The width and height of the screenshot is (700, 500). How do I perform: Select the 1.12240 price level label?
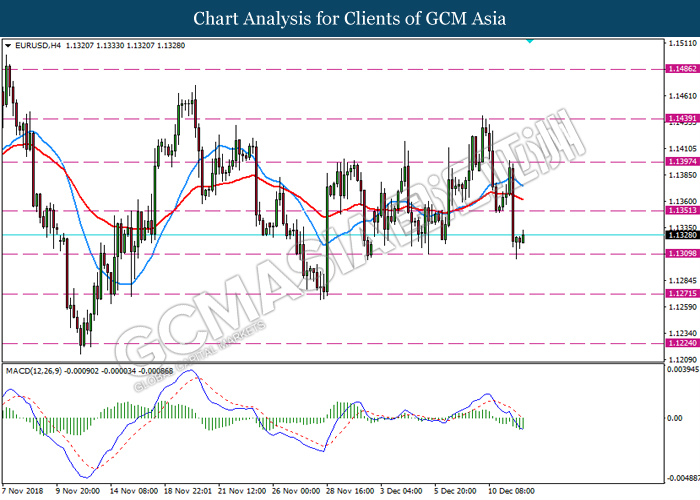click(682, 343)
